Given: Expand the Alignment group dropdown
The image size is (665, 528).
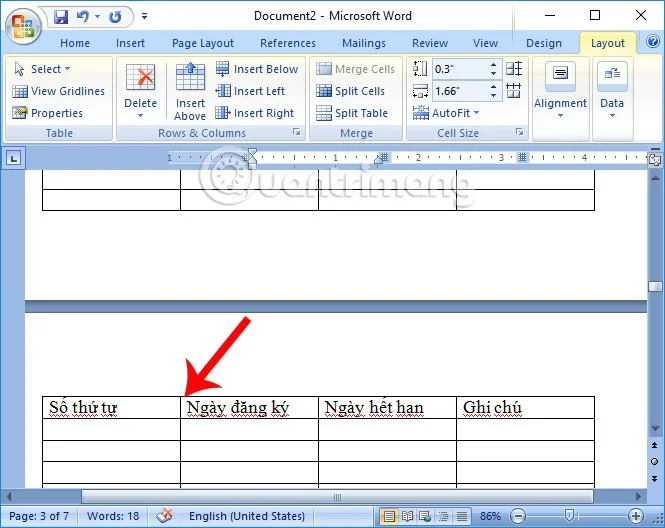Looking at the screenshot, I should [x=560, y=92].
